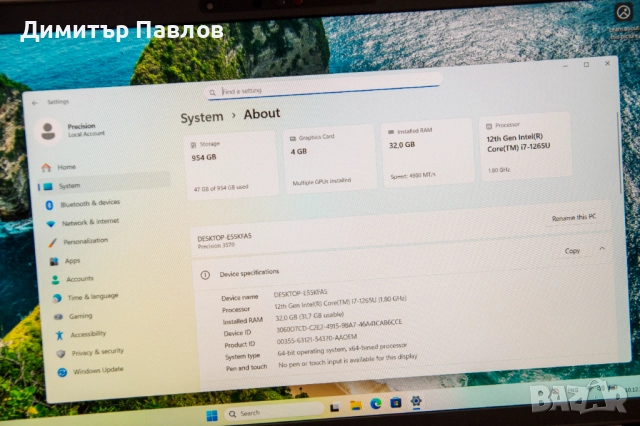Click Rename this PC button
Screen dimensions: 640x426
[573, 217]
